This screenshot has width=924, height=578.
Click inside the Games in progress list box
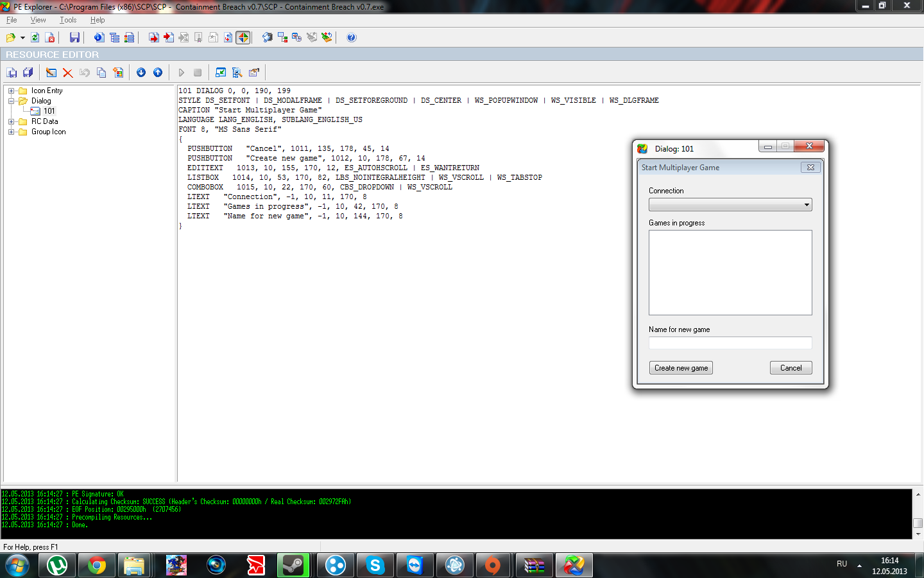730,272
